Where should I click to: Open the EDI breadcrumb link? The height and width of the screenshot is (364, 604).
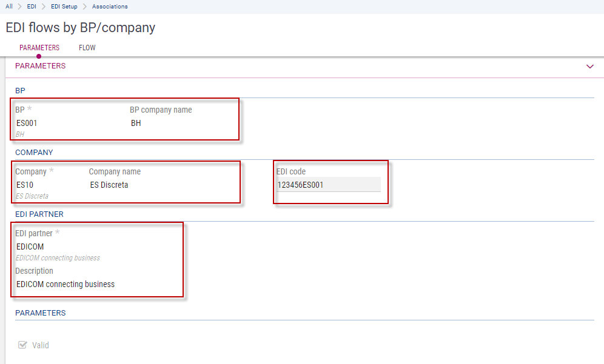click(x=32, y=7)
